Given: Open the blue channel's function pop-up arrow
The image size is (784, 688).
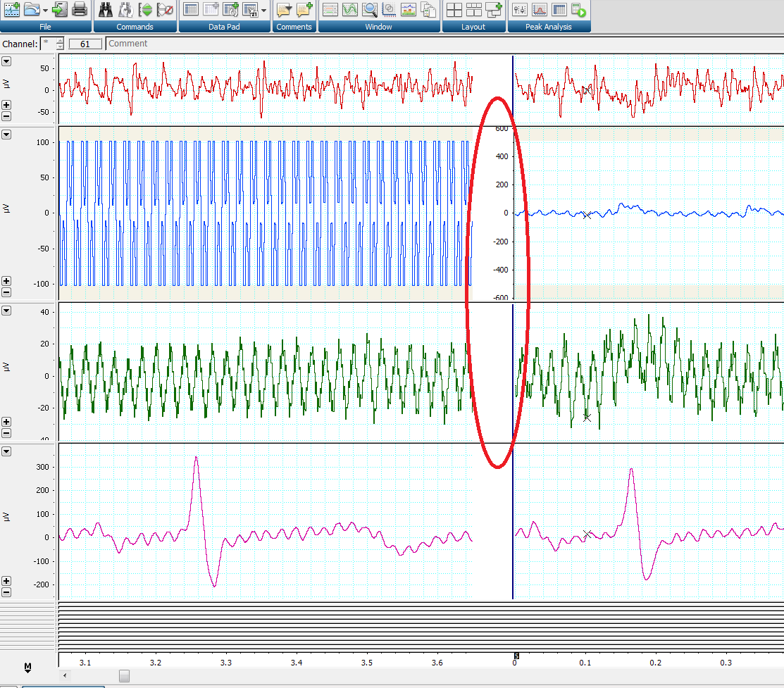Looking at the screenshot, I should [6, 134].
